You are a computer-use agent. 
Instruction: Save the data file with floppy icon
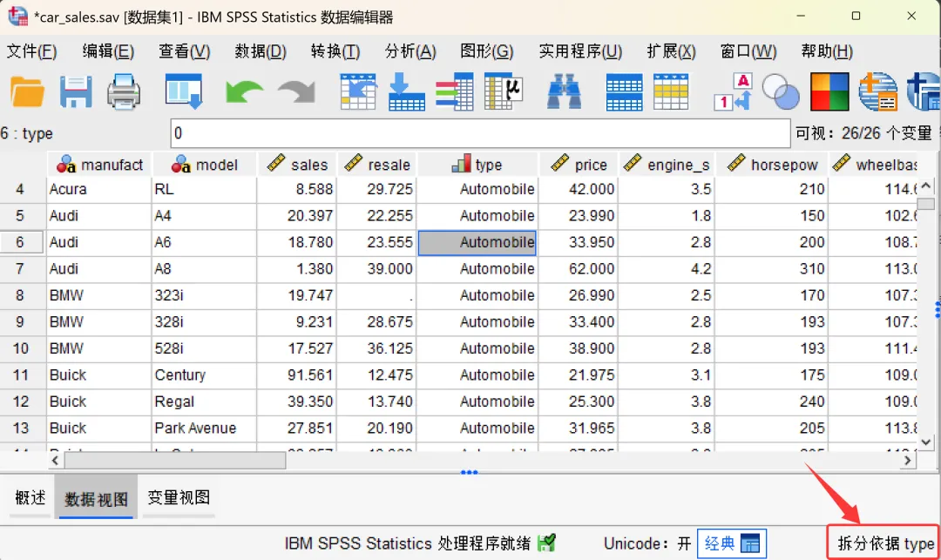(x=76, y=91)
